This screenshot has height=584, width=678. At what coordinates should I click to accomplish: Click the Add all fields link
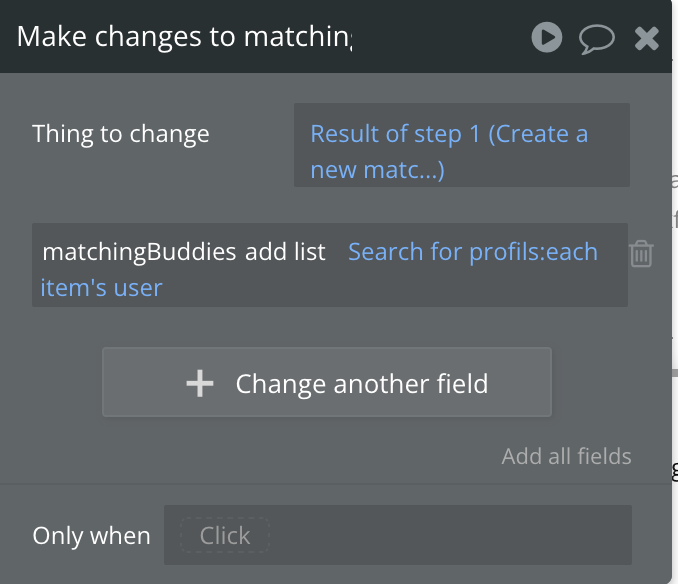pos(566,456)
